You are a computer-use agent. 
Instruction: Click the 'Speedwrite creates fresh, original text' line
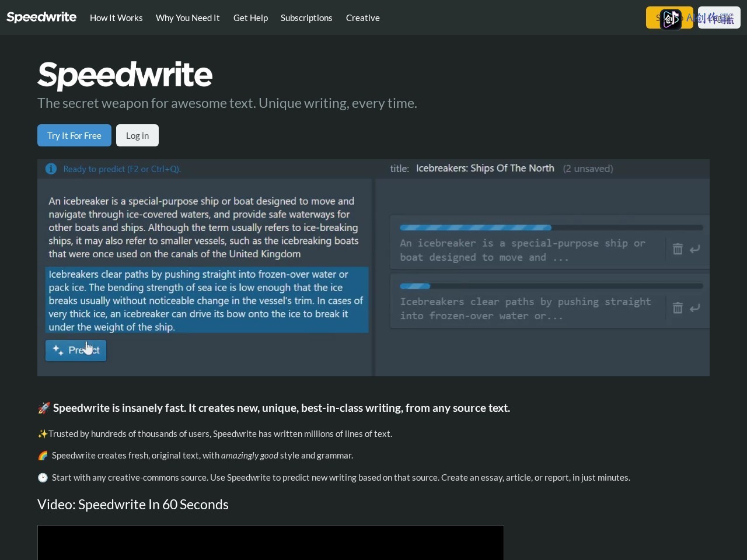click(x=196, y=455)
